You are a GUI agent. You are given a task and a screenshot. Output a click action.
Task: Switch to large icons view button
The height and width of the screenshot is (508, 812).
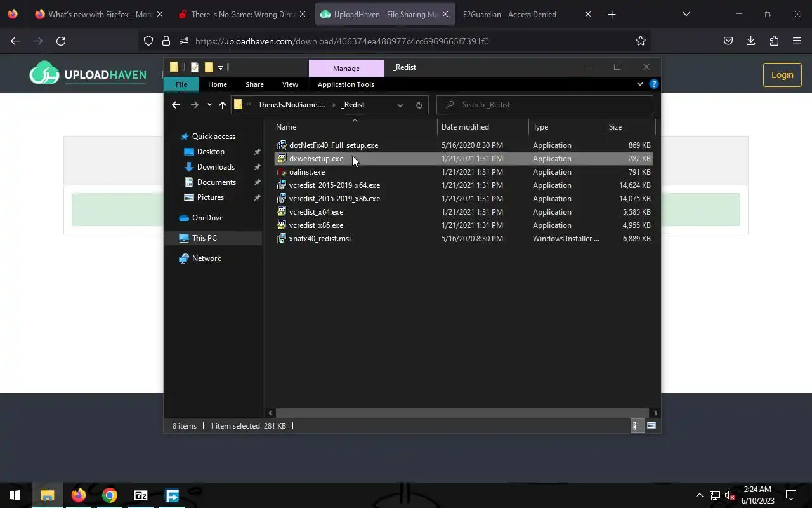(x=651, y=426)
